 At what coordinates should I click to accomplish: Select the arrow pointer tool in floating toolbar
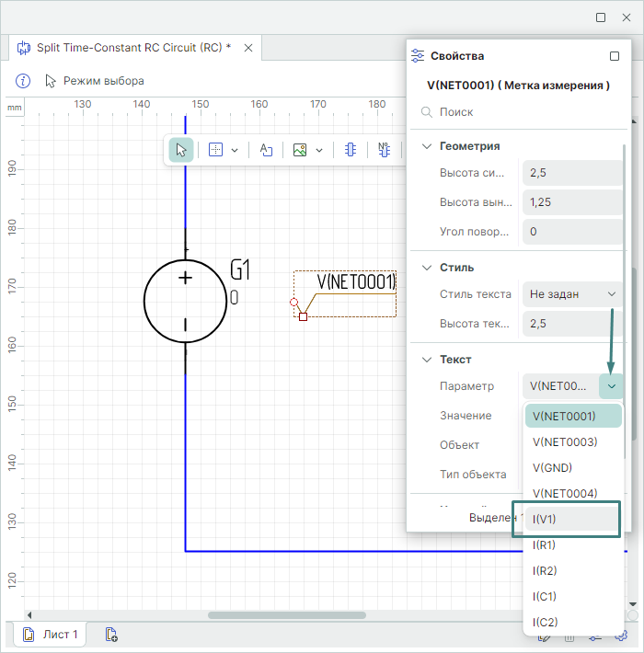(181, 150)
